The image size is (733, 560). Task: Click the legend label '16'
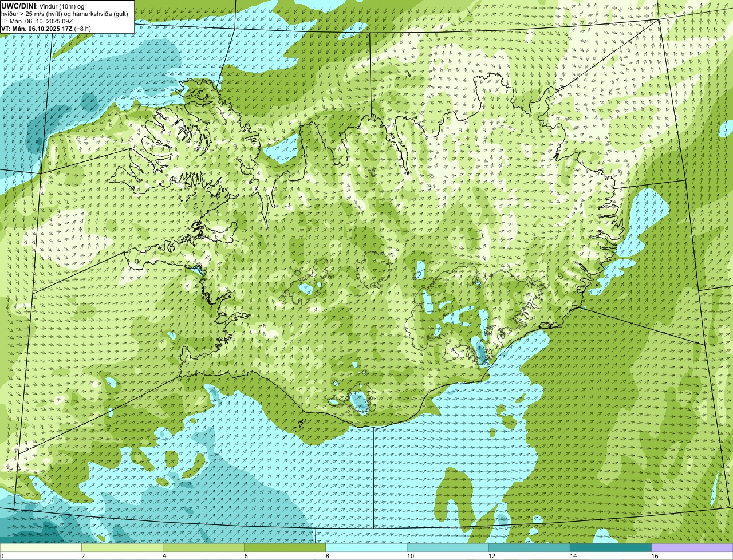(x=655, y=556)
